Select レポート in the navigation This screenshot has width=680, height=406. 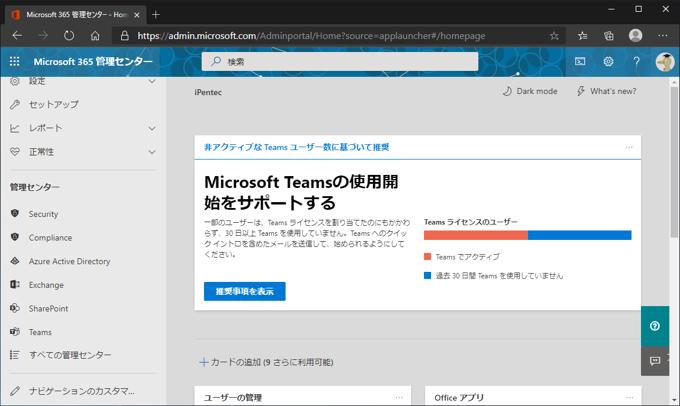46,128
